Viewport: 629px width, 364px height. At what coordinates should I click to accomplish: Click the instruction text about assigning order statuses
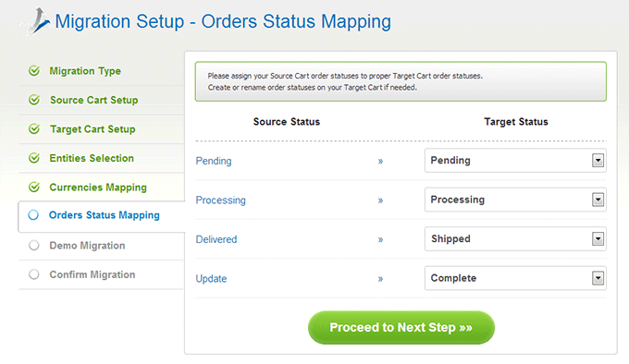(x=345, y=81)
